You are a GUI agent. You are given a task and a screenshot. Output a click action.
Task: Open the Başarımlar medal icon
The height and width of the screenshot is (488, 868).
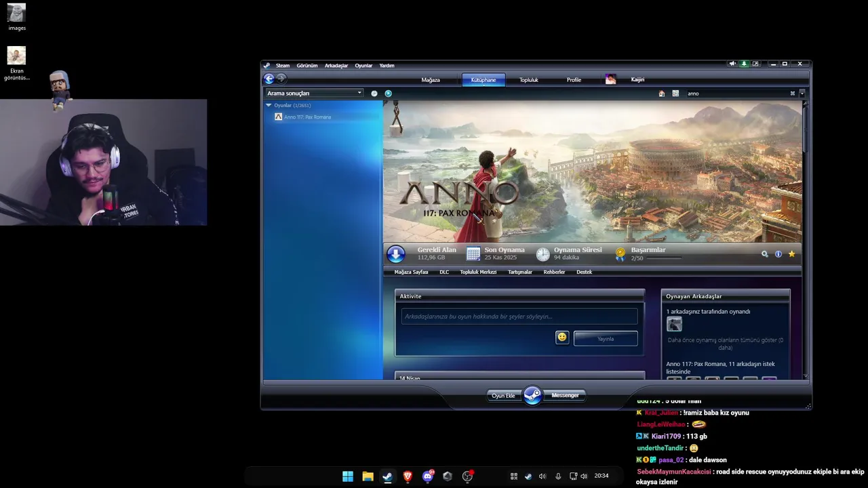[620, 254]
